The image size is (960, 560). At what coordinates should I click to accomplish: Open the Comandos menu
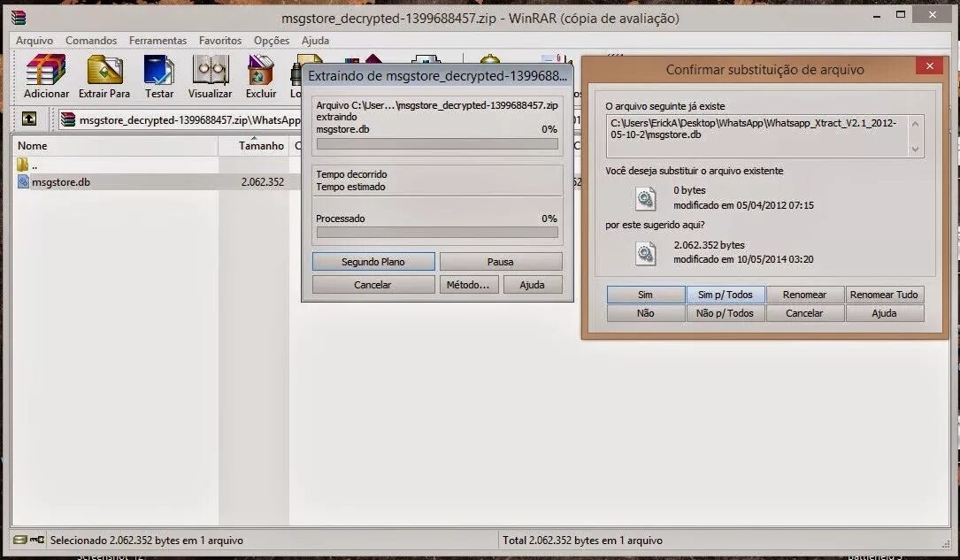click(x=91, y=41)
